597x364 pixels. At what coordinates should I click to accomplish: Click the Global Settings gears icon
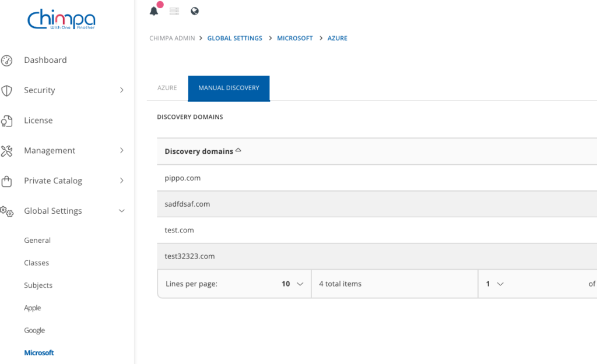(x=6, y=211)
